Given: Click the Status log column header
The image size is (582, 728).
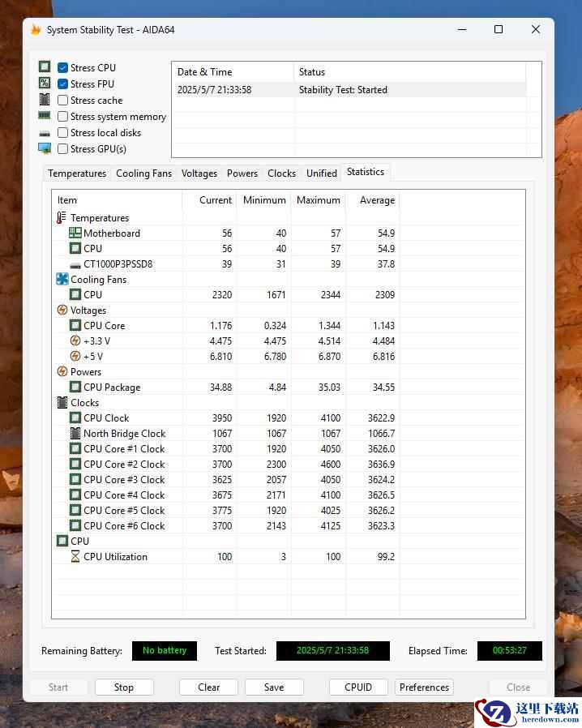Looking at the screenshot, I should [x=409, y=72].
